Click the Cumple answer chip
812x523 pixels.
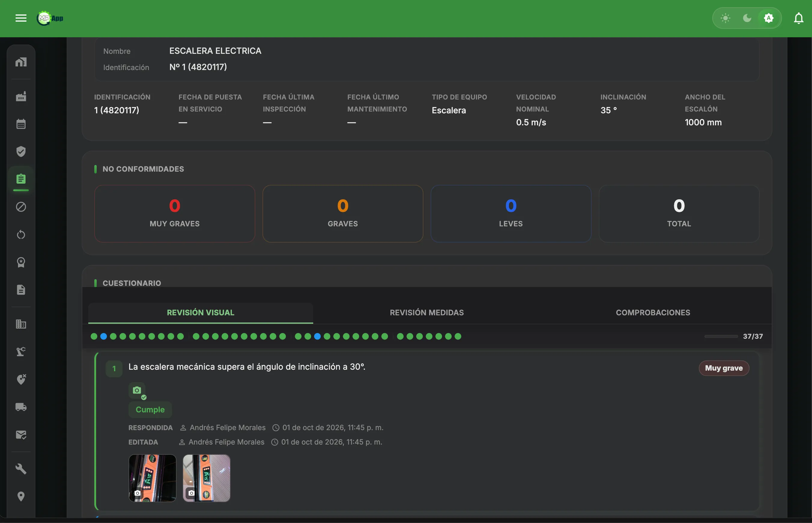tap(150, 410)
